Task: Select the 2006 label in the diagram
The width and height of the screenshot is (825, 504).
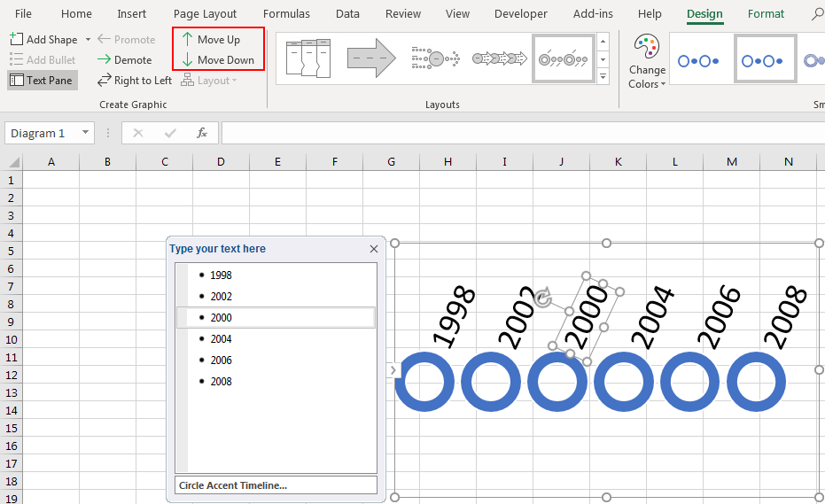Action: coord(719,317)
